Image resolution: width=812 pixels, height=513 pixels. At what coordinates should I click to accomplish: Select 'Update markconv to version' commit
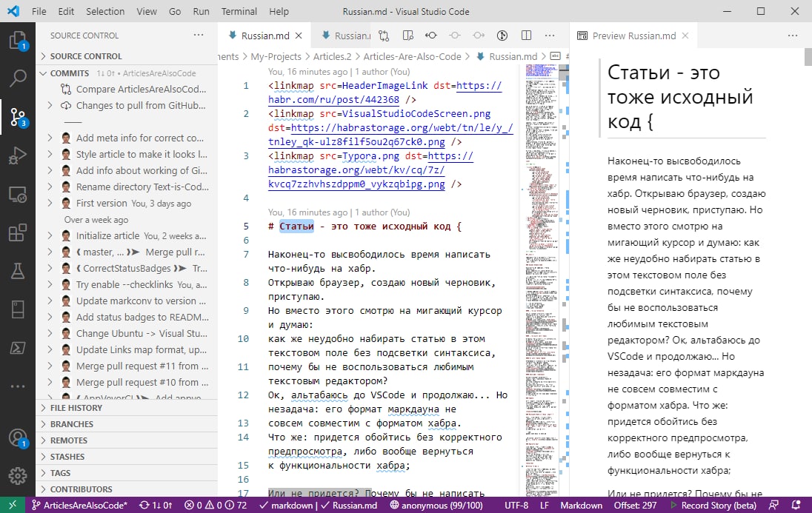[x=127, y=301]
